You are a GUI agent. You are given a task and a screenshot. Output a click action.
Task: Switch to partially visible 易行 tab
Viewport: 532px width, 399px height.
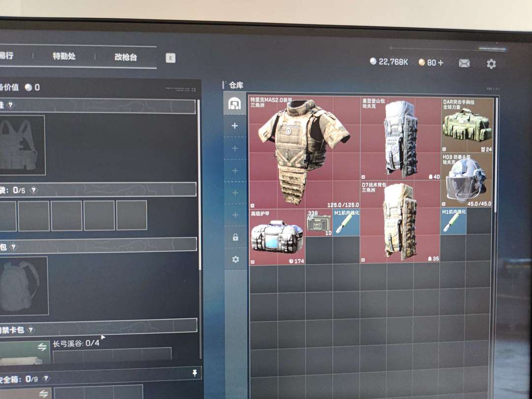coord(6,55)
